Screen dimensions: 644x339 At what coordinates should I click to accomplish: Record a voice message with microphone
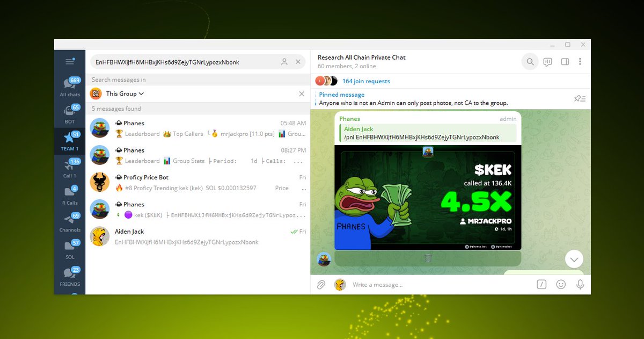point(580,284)
